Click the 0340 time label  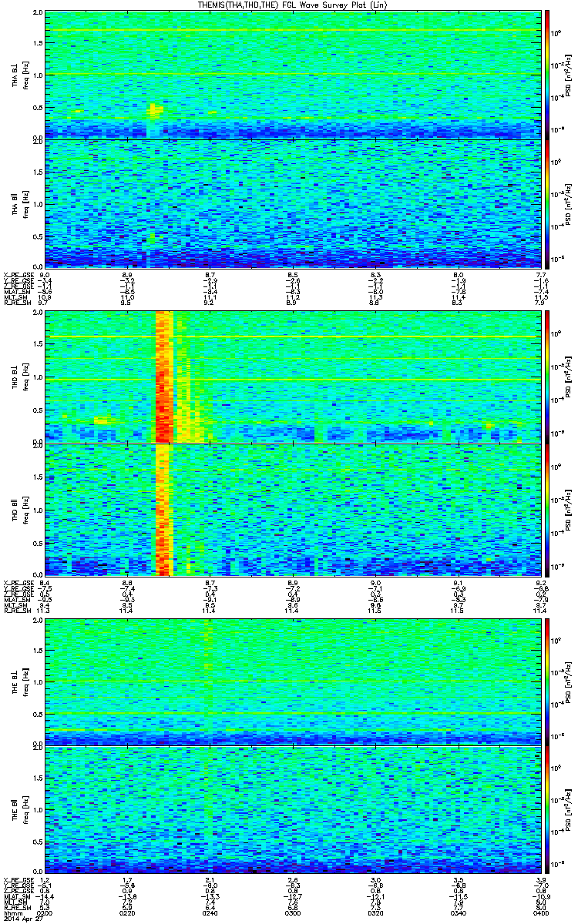(x=459, y=912)
